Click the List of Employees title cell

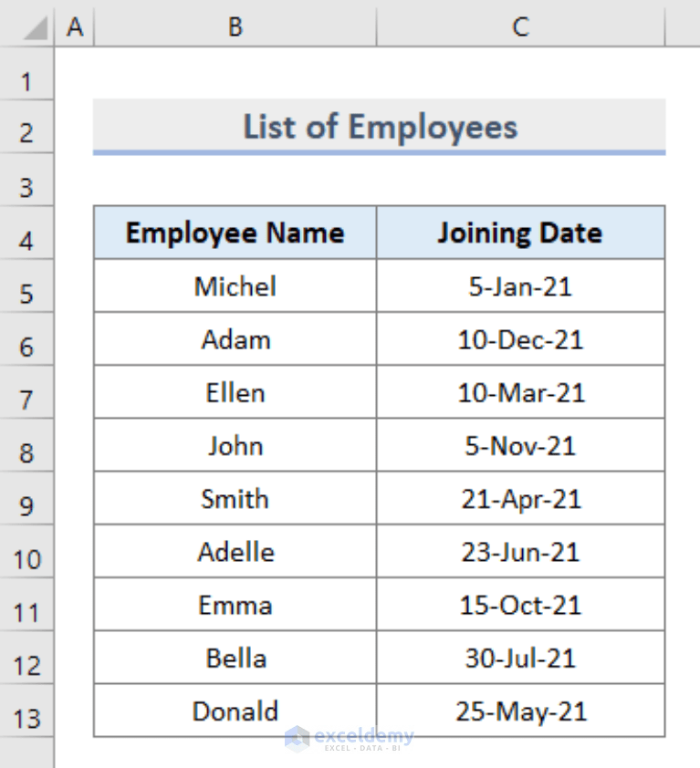[379, 127]
